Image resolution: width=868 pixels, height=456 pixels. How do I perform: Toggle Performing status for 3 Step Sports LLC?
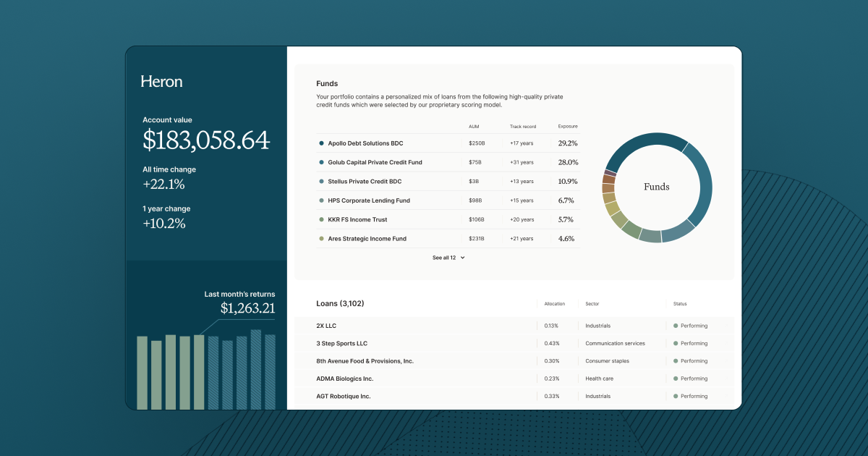click(x=676, y=343)
